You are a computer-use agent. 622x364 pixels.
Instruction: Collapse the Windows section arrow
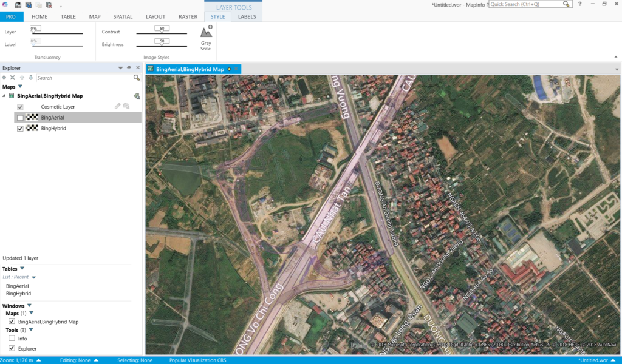pos(29,305)
